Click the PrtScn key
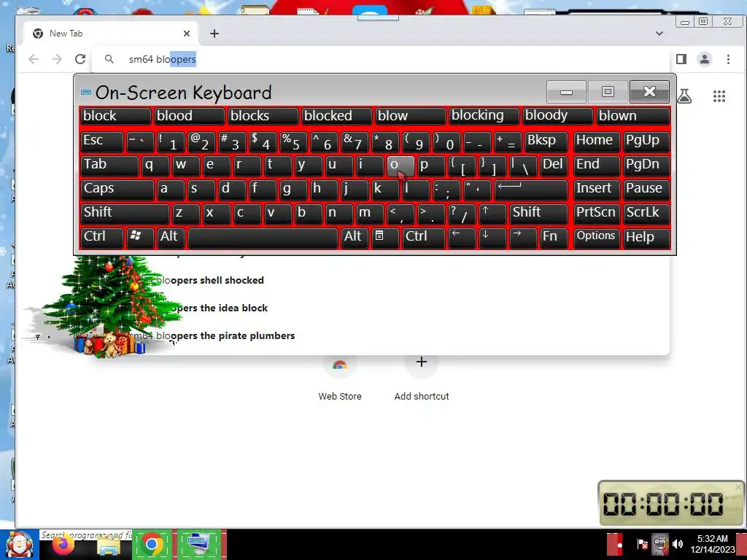The width and height of the screenshot is (747, 560). [x=597, y=213]
